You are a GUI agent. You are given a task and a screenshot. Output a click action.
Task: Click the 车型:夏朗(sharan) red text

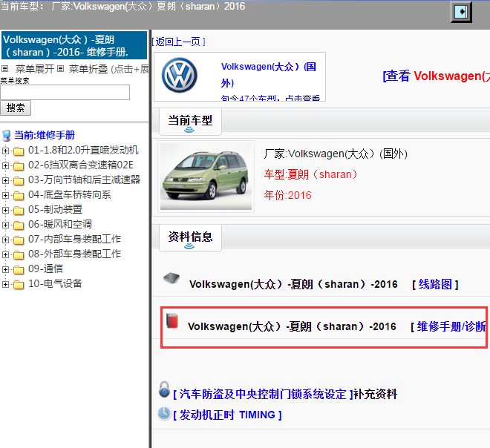click(311, 174)
